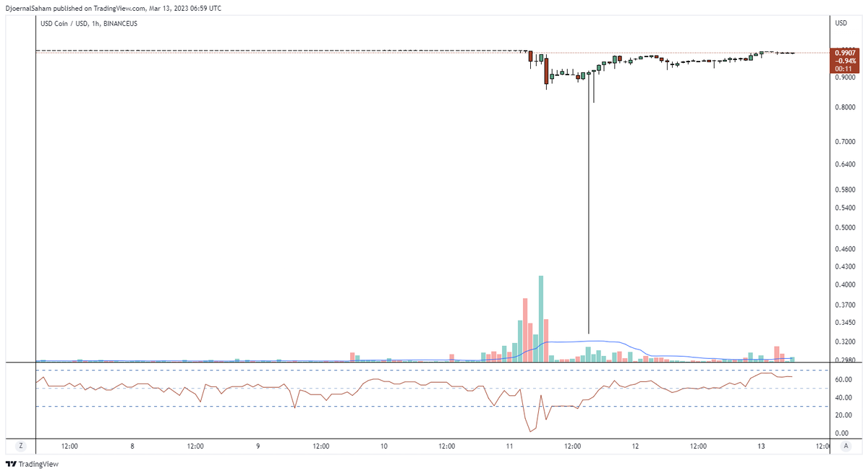Image resolution: width=868 pixels, height=474 pixels.
Task: Click the 0.3700 price axis label
Action: click(x=846, y=305)
